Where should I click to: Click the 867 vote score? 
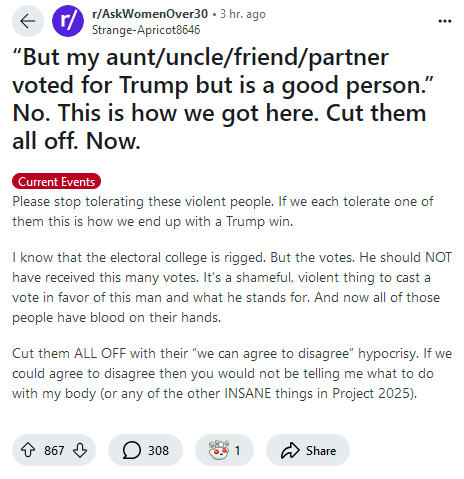coord(54,451)
